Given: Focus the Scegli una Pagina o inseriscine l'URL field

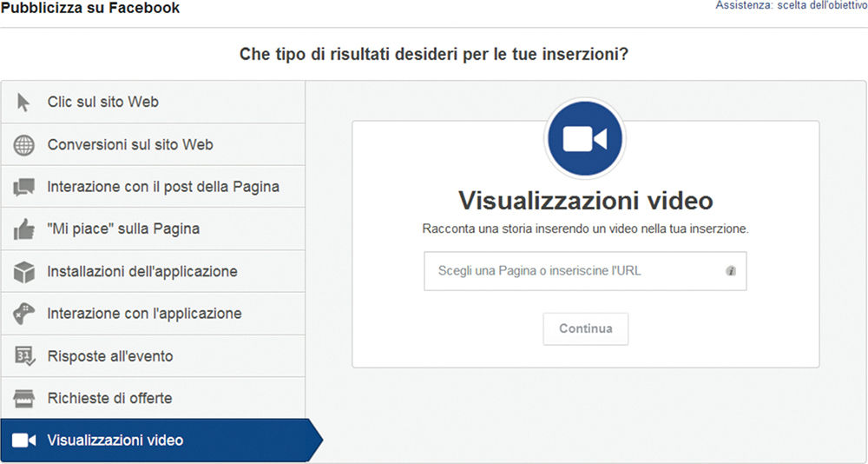Looking at the screenshot, I should [585, 271].
